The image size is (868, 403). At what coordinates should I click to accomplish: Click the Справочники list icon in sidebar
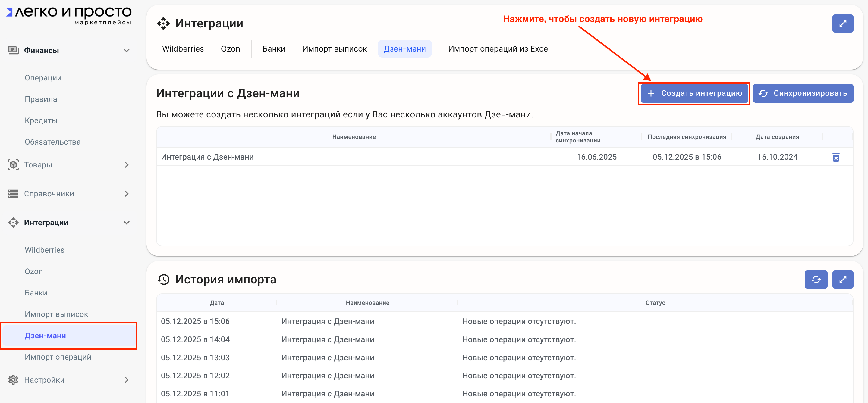[13, 194]
